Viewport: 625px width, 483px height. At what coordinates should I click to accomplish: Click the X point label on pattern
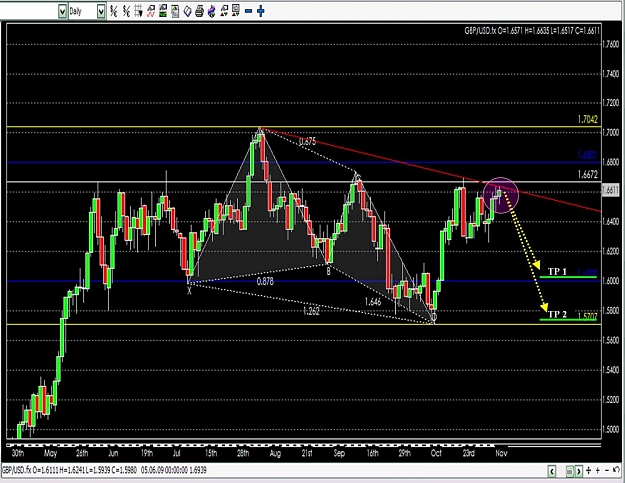189,291
